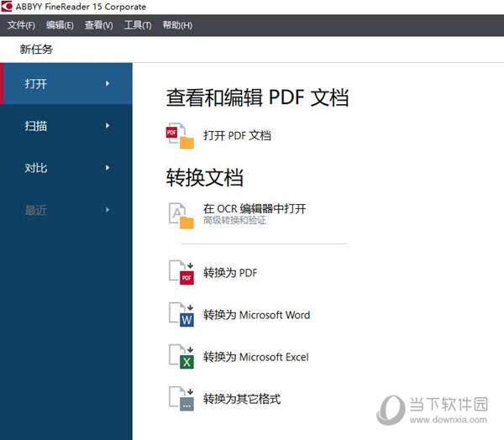The height and width of the screenshot is (440, 504).
Task: Select the 对比 sidebar tab
Action: [37, 168]
